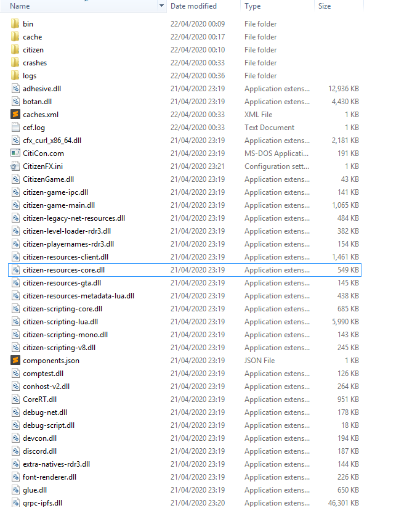420x508 pixels.
Task: Select the logs folder icon
Action: pyautogui.click(x=15, y=75)
